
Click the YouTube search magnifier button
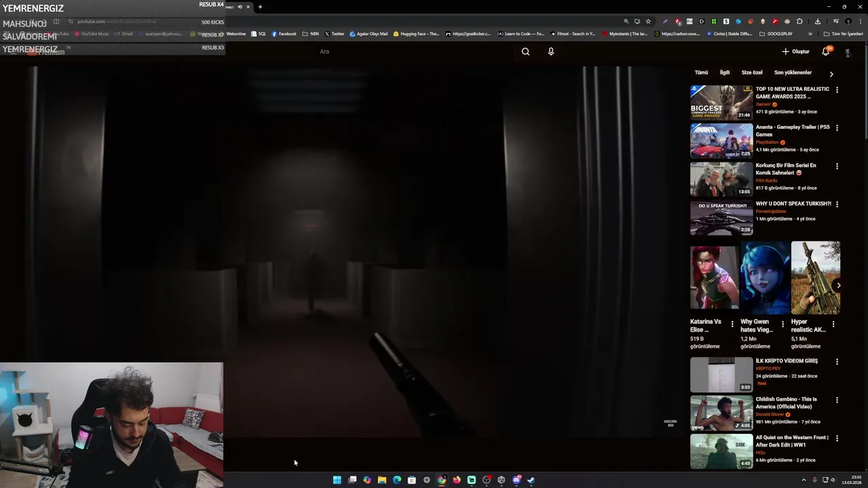tap(526, 52)
